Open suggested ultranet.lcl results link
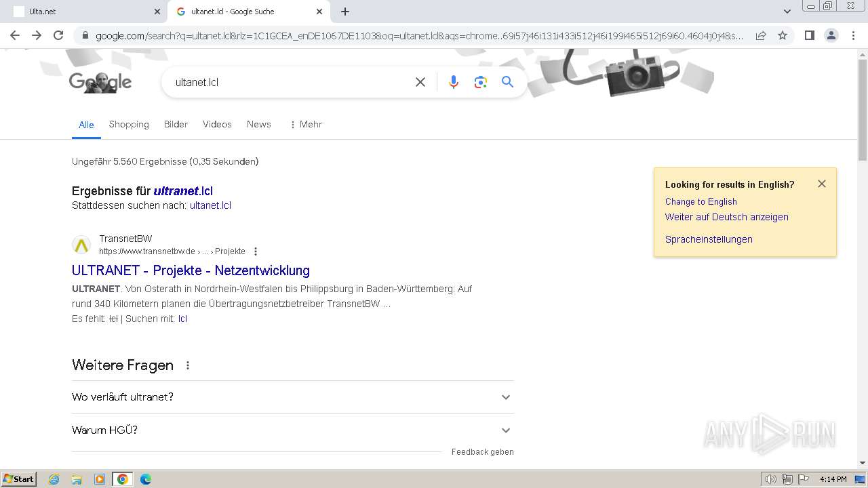The image size is (868, 488). (183, 191)
